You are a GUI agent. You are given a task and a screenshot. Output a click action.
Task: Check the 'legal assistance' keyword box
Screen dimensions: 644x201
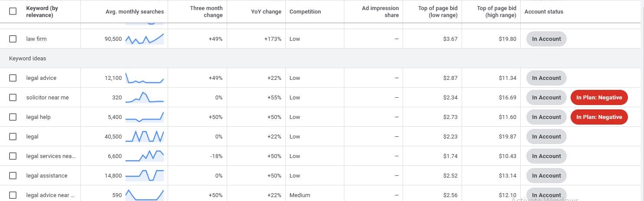click(13, 175)
